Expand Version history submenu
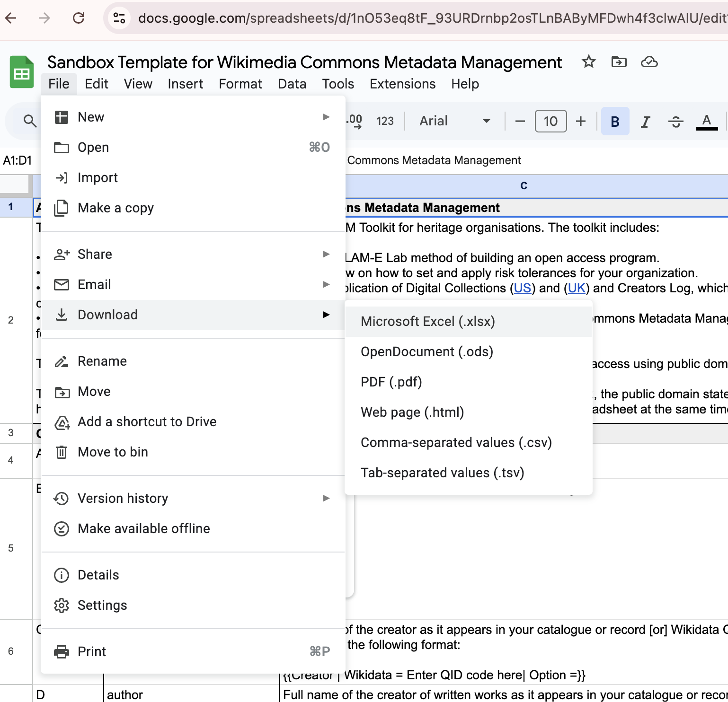 (193, 498)
